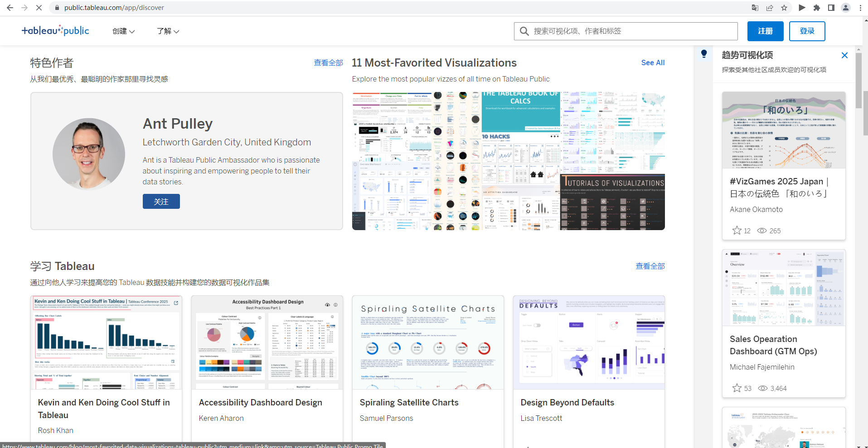The image size is (868, 448).
Task: Click See All for Most-Favorited Visualizations
Action: point(653,63)
